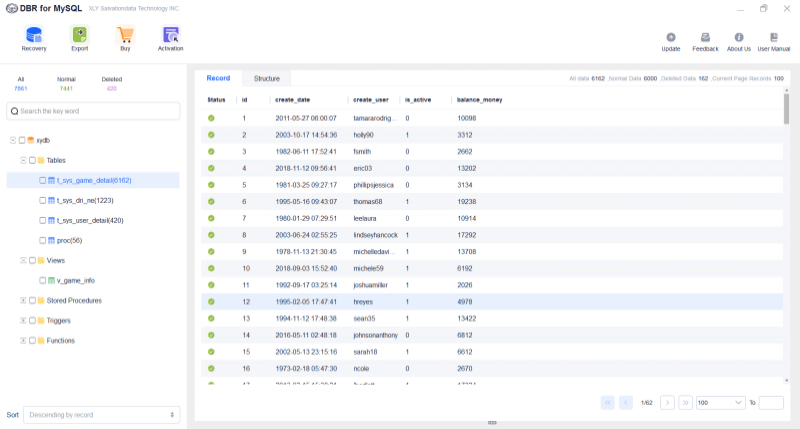This screenshot has width=800, height=429.
Task: Jump to the last page button
Action: coord(686,402)
